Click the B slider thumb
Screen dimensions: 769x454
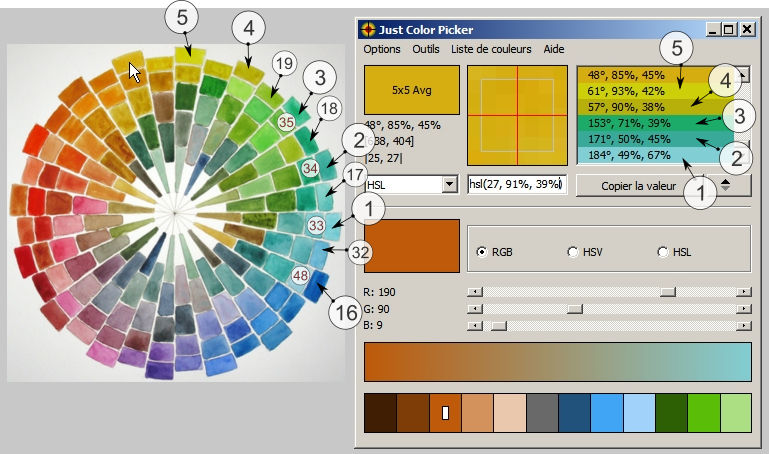click(498, 326)
